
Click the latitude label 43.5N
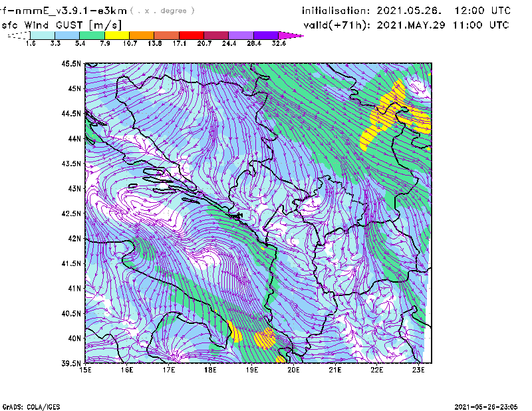point(71,164)
